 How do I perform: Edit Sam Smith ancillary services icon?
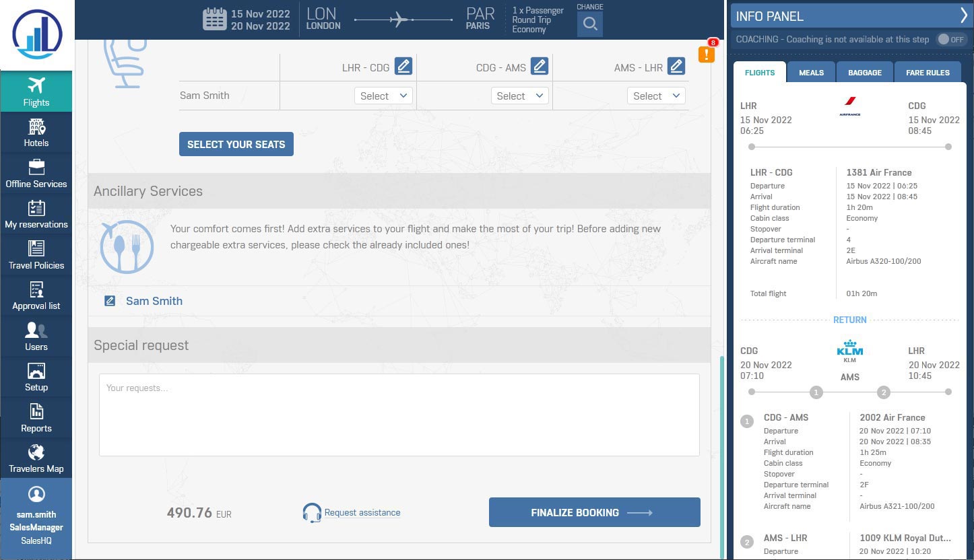pyautogui.click(x=110, y=301)
